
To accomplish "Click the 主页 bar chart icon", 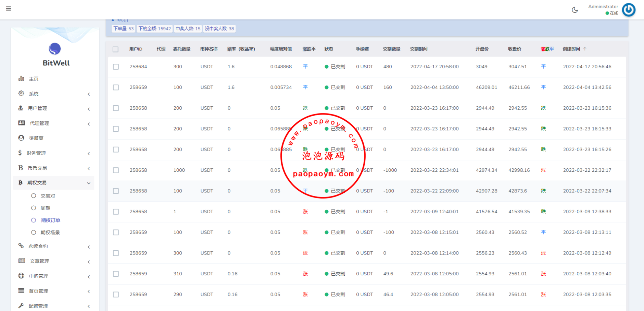I will 21,79.
